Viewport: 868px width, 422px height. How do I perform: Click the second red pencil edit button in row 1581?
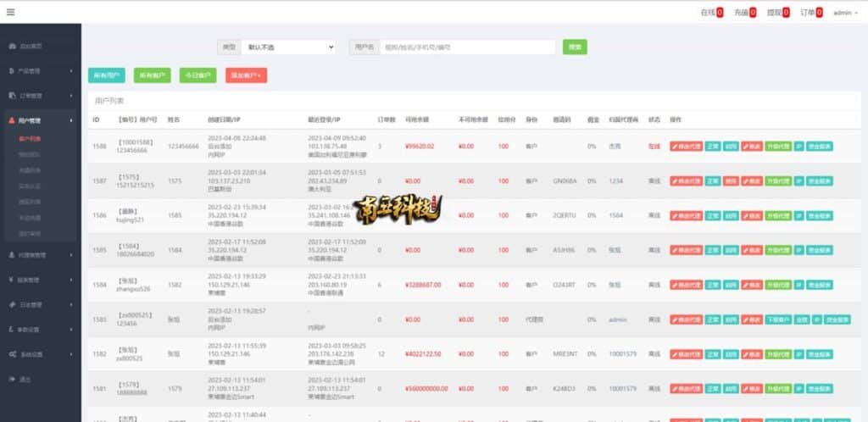coord(752,389)
